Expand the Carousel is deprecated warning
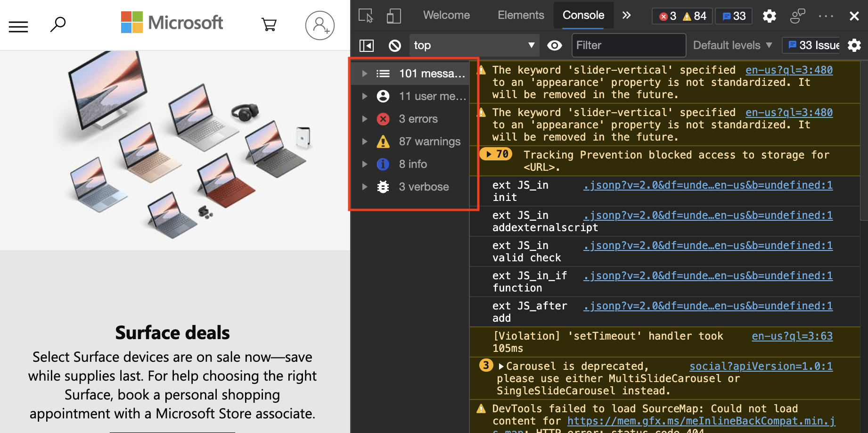Screen dimensions: 868x433 (x=501, y=366)
